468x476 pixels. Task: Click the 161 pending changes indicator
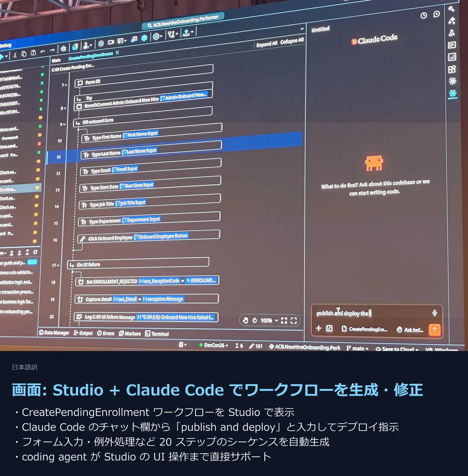coord(256,346)
